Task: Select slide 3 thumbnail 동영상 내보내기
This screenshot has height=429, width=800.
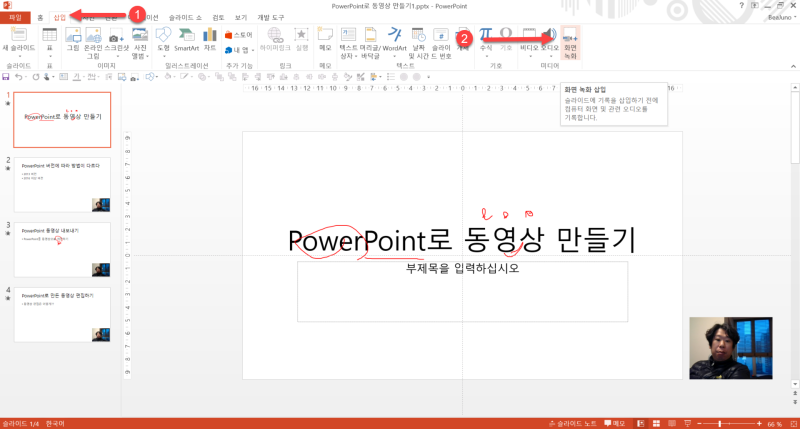Action: tap(62, 249)
